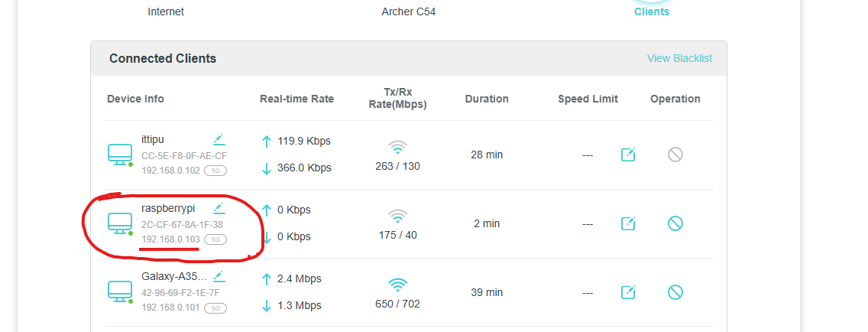Edit speed limit for raspberrypi
The image size is (868, 332).
[x=628, y=223]
